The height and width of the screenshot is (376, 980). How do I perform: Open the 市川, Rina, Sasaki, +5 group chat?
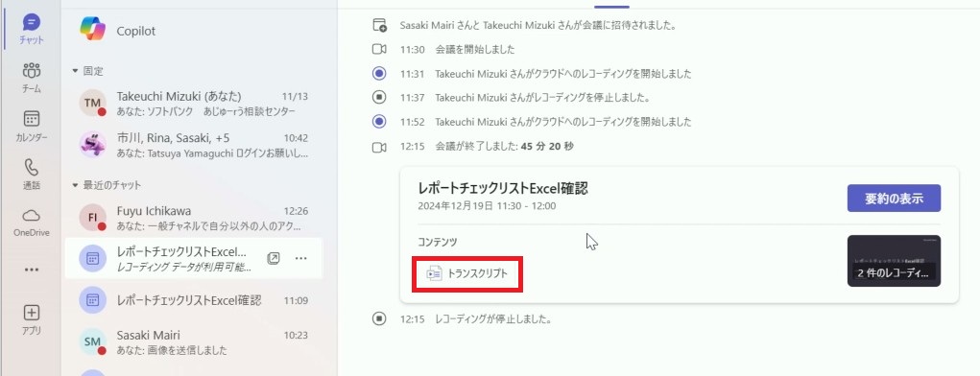click(193, 144)
